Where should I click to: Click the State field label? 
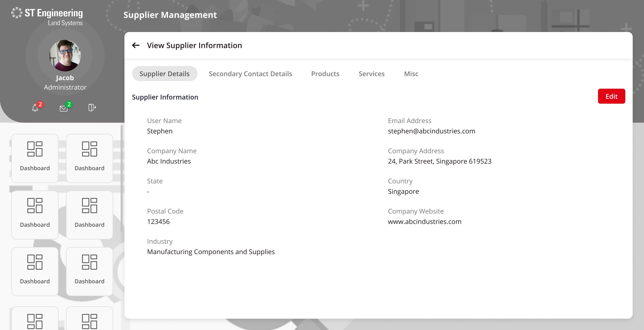(x=155, y=181)
